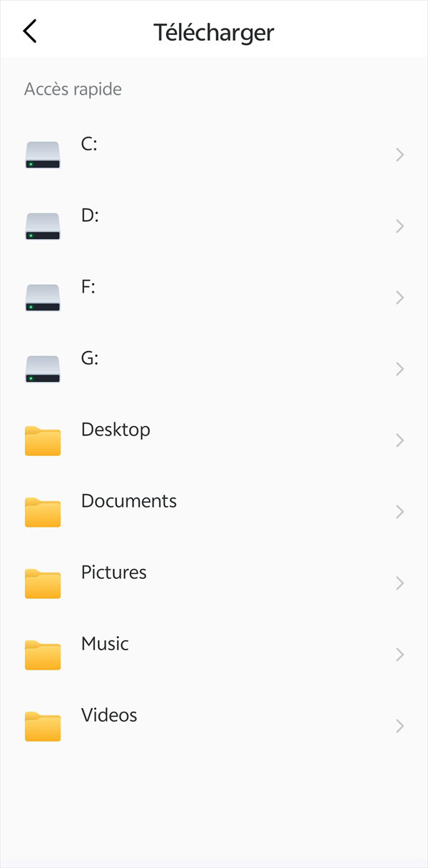
Task: Expand the D: drive chevron
Action: [400, 226]
